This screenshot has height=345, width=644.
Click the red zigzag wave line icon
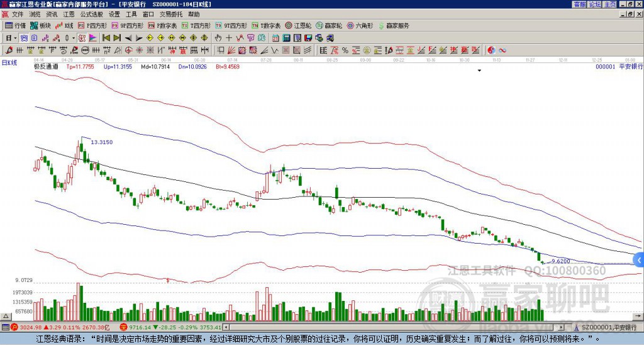click(240, 38)
